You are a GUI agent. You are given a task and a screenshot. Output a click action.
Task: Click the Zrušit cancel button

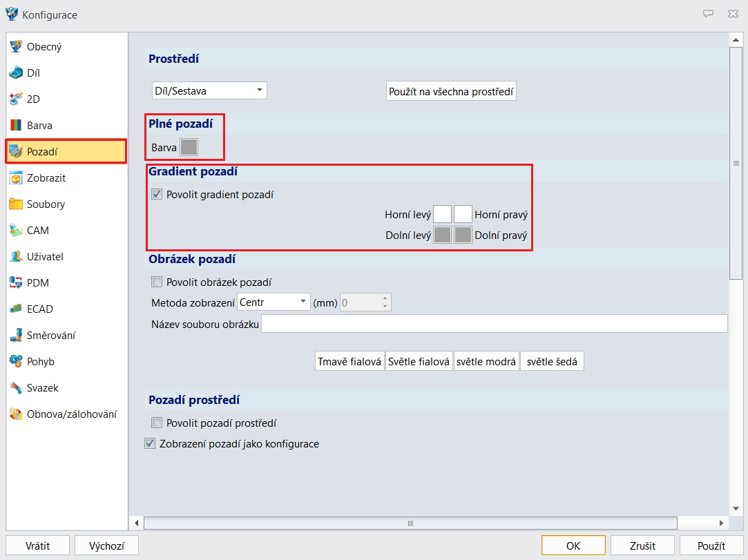click(x=642, y=545)
